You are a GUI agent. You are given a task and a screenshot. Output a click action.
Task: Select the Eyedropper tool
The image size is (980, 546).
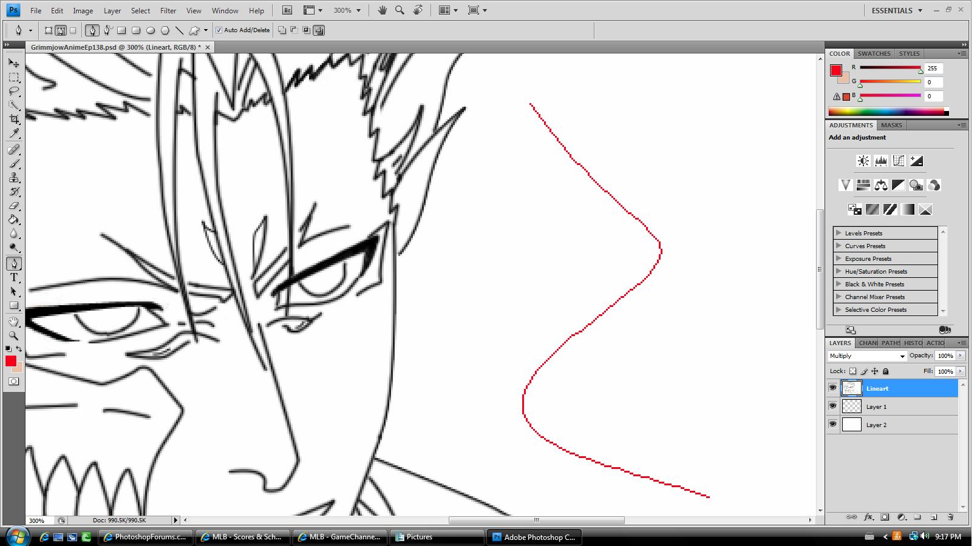coord(14,133)
